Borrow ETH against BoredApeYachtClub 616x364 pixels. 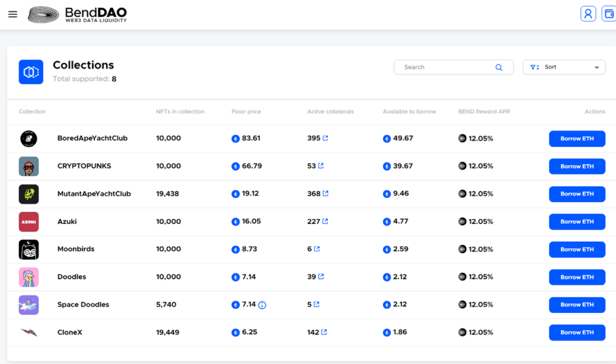(577, 139)
